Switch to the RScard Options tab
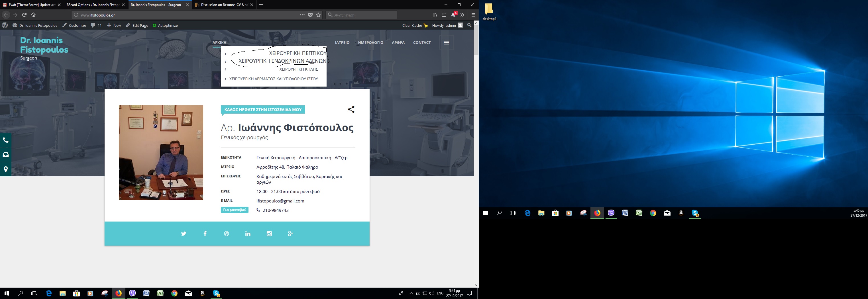This screenshot has width=868, height=299. 93,5
